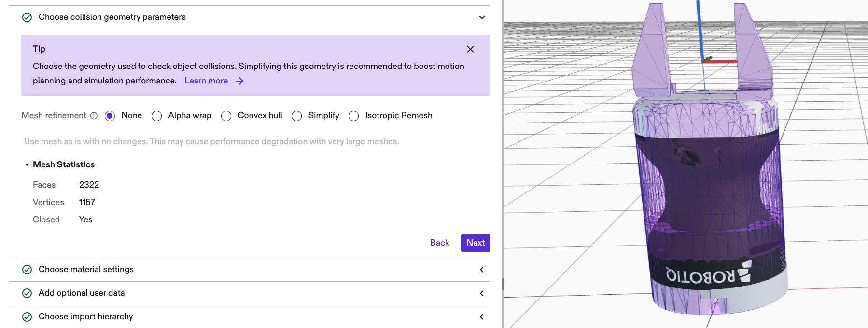The image size is (868, 328).
Task: Click the Learn more arrow icon
Action: (239, 81)
